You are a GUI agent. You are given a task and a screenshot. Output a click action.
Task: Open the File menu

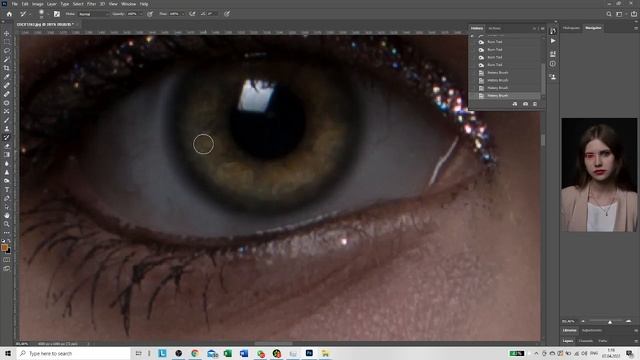pos(14,4)
